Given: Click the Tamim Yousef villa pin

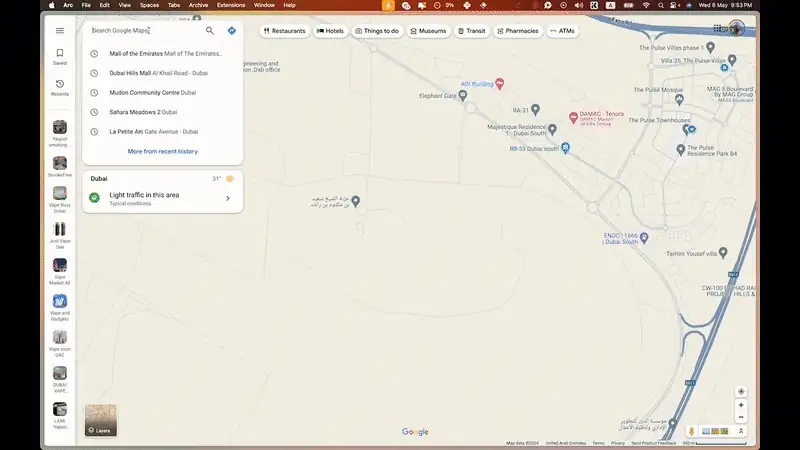Looking at the screenshot, I should (x=723, y=253).
